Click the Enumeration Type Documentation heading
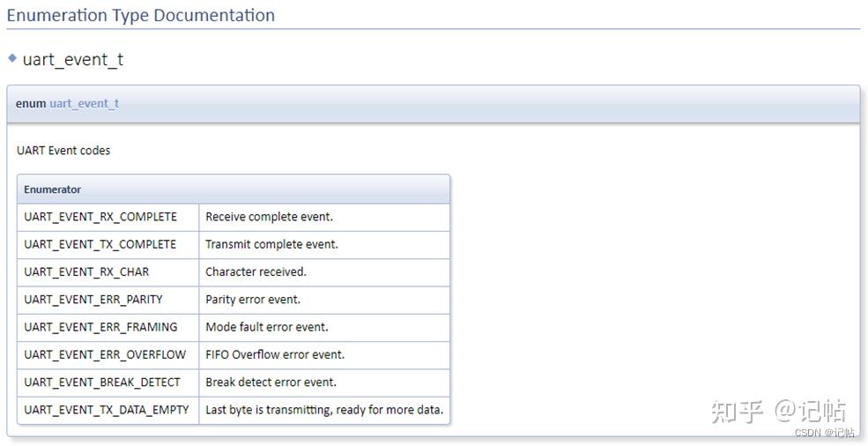868x446 pixels. [x=141, y=15]
